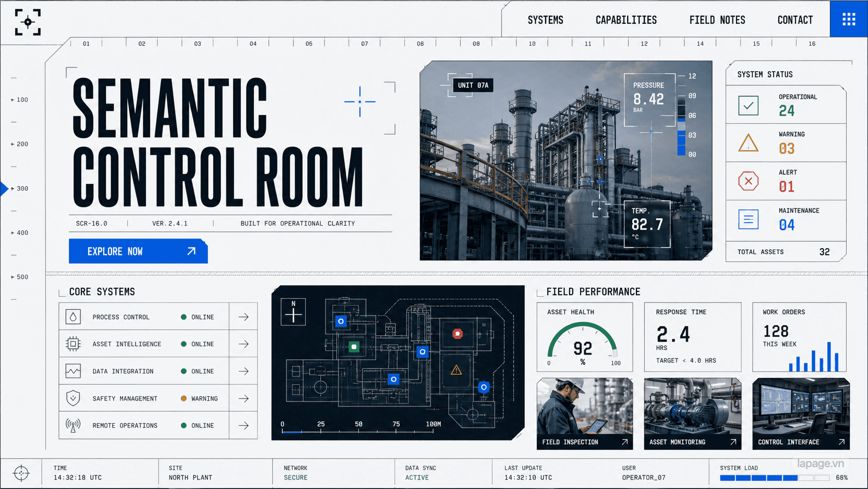
Task: Click the Network Secure status
Action: [x=295, y=473]
